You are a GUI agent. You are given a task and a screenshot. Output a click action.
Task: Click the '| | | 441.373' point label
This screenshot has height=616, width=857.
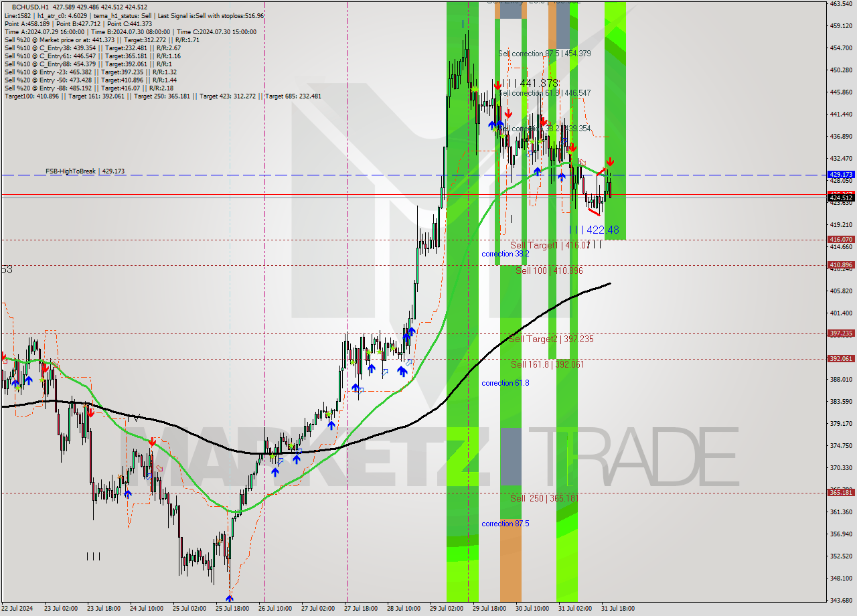click(x=530, y=83)
